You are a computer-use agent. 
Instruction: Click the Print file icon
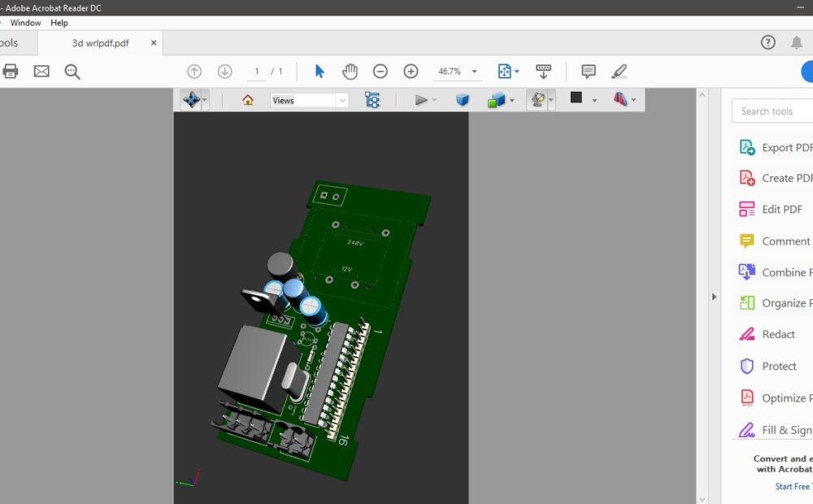pyautogui.click(x=10, y=72)
